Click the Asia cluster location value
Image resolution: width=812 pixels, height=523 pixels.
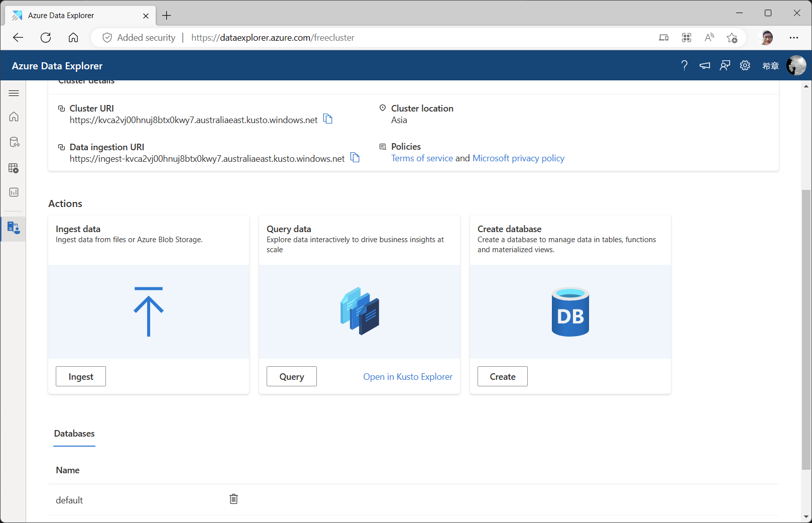tap(399, 120)
